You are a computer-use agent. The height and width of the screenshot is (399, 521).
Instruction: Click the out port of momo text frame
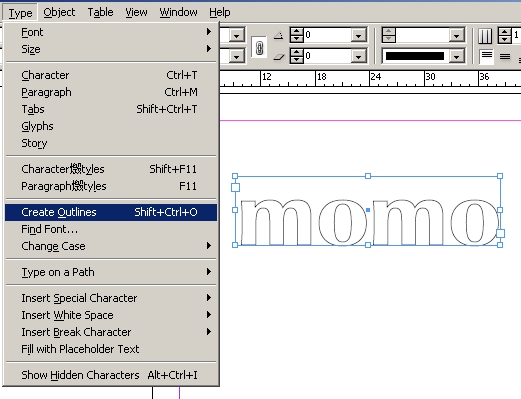pos(500,233)
